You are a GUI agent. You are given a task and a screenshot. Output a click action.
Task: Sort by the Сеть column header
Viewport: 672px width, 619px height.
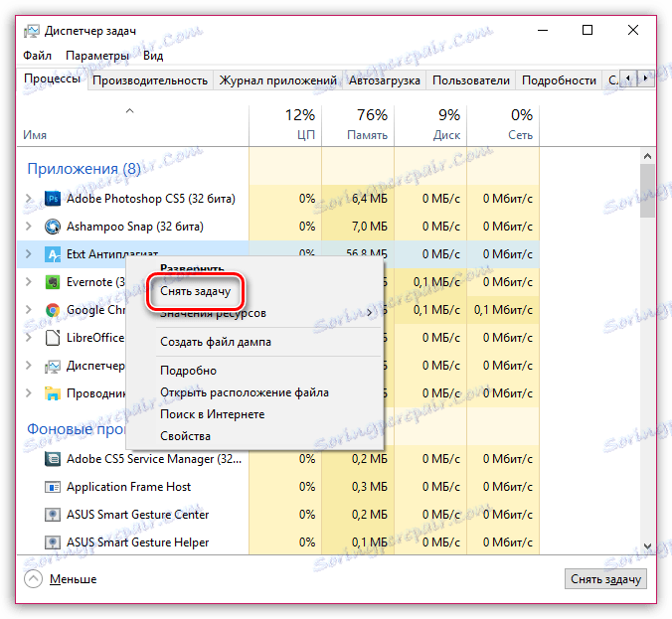[x=503, y=125]
